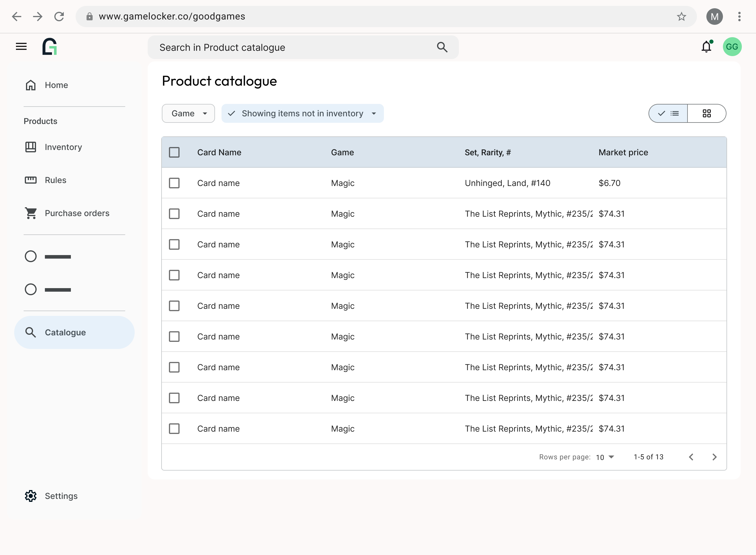756x555 pixels.
Task: Go to previous page of results
Action: click(691, 457)
